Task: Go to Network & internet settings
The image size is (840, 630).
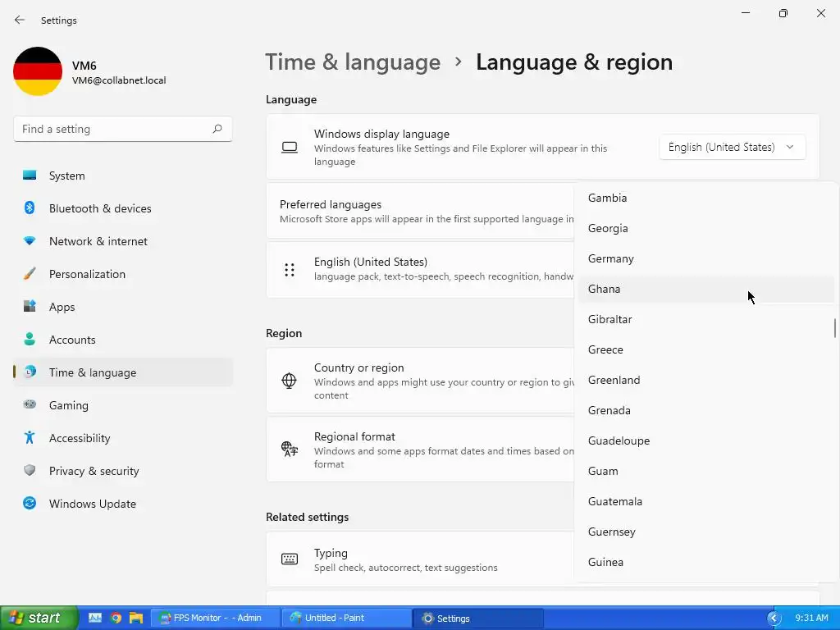Action: click(x=123, y=241)
